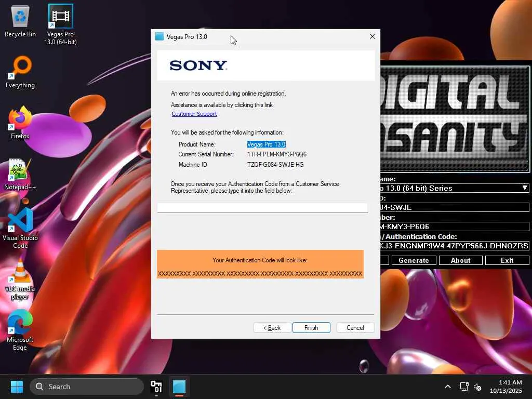Image resolution: width=532 pixels, height=399 pixels.
Task: Open the Everything search desktop shortcut
Action: (20, 72)
